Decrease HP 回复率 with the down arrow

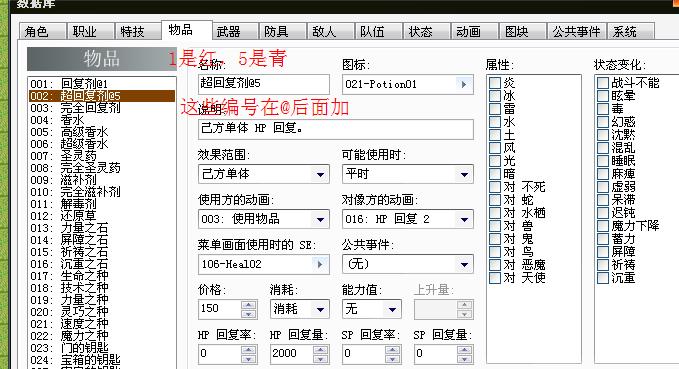tap(249, 359)
